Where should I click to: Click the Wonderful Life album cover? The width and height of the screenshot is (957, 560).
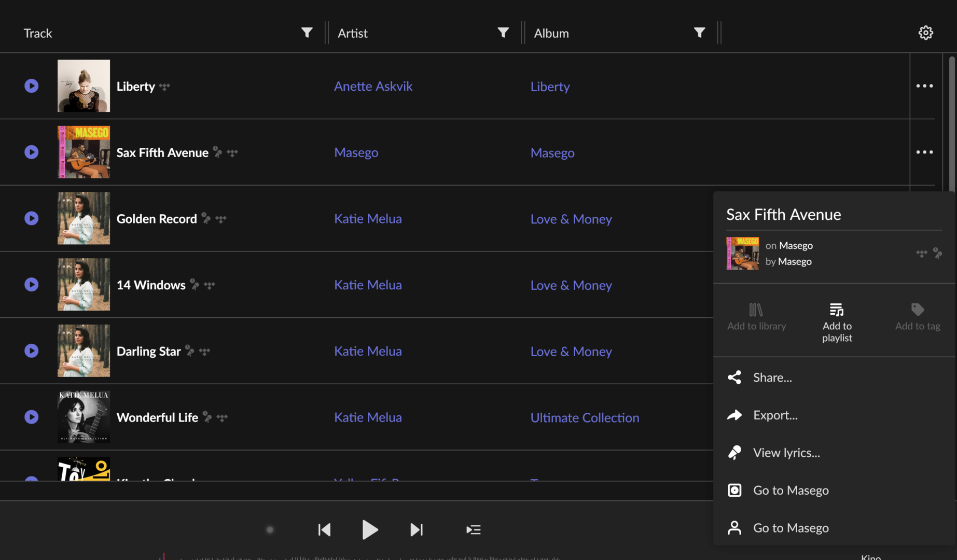click(x=84, y=417)
